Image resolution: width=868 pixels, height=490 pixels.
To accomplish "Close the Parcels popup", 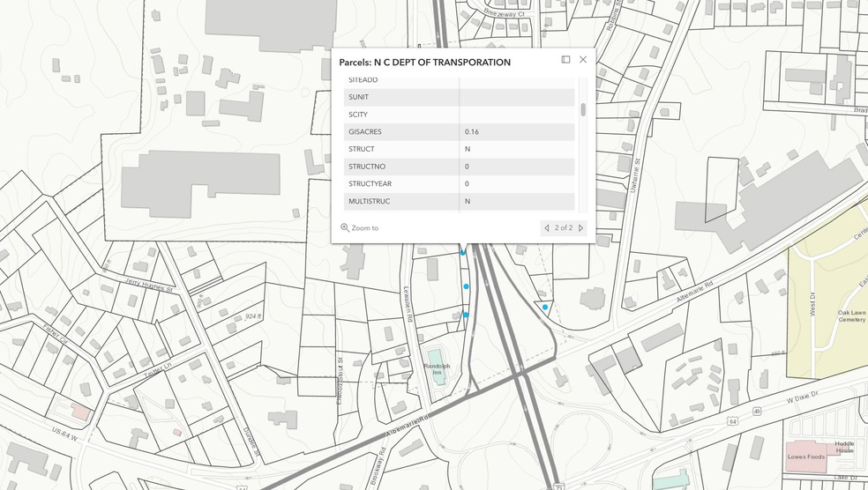I will [583, 60].
